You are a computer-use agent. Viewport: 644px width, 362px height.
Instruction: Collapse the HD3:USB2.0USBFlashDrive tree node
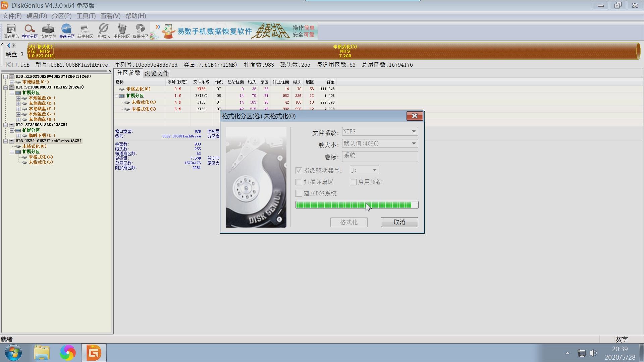[x=5, y=141]
